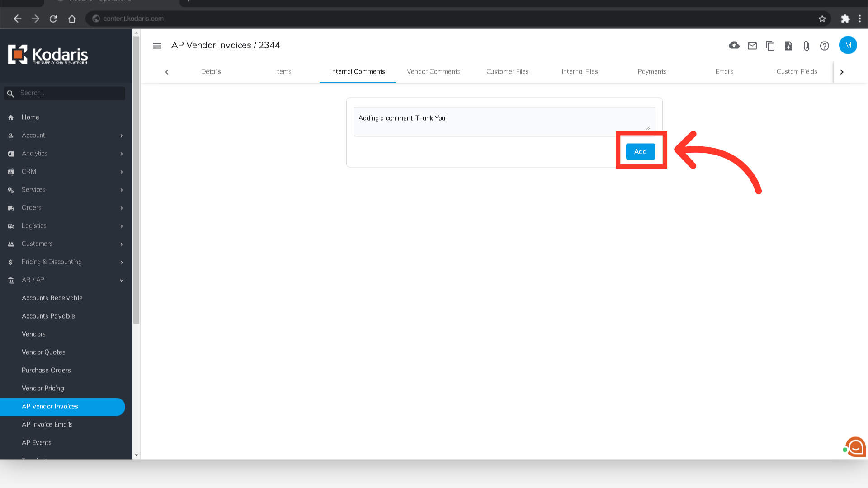Switch to the Vendor Comments tab
This screenshot has height=488, width=868.
pyautogui.click(x=434, y=71)
